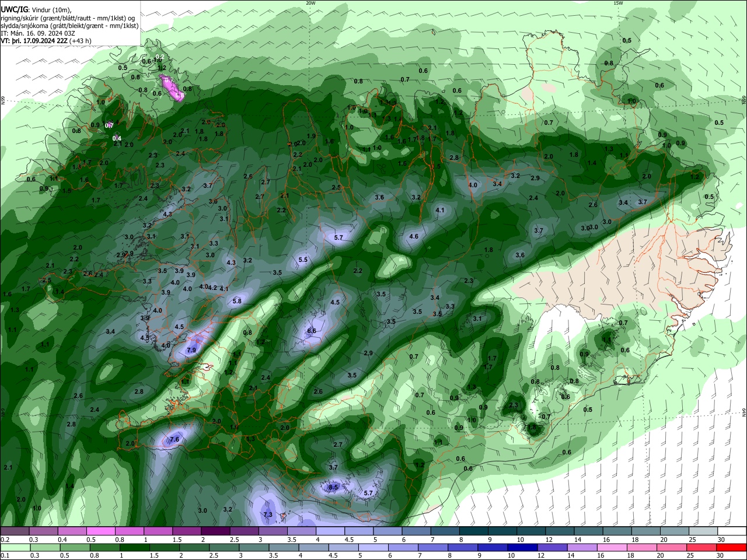Select the palest green swatch starting the lower legend
Image resolution: width=747 pixels, height=560 pixels.
(15, 547)
